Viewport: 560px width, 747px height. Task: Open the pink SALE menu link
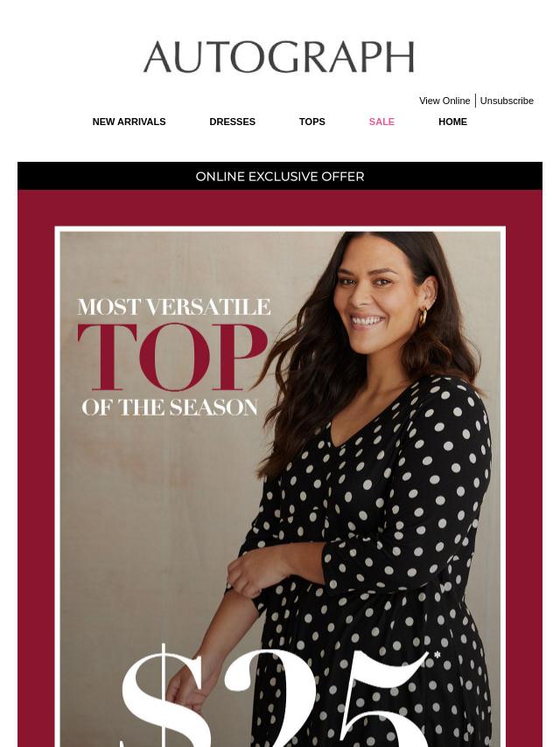tap(381, 122)
